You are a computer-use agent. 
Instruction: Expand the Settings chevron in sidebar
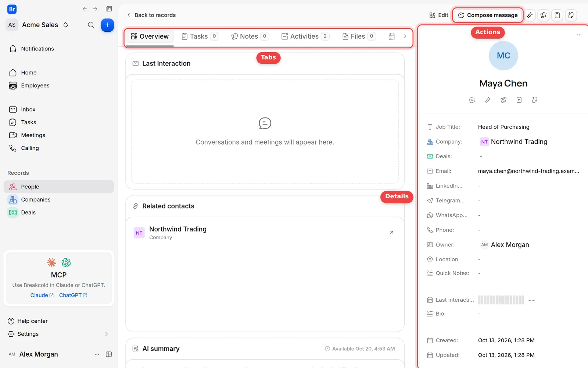point(106,334)
